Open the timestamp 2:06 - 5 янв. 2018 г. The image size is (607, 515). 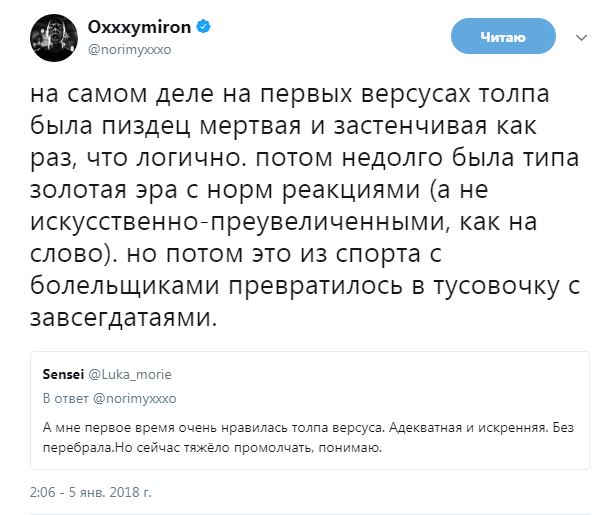pyautogui.click(x=90, y=492)
